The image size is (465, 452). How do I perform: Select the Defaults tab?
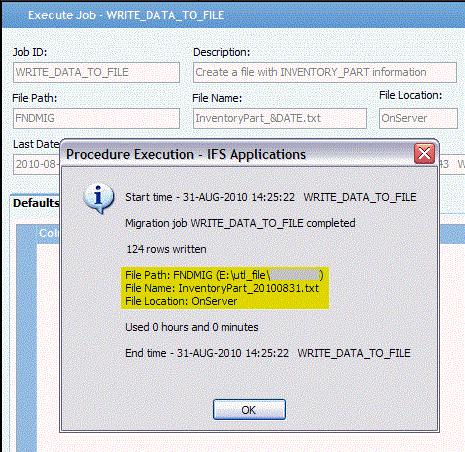click(x=36, y=203)
